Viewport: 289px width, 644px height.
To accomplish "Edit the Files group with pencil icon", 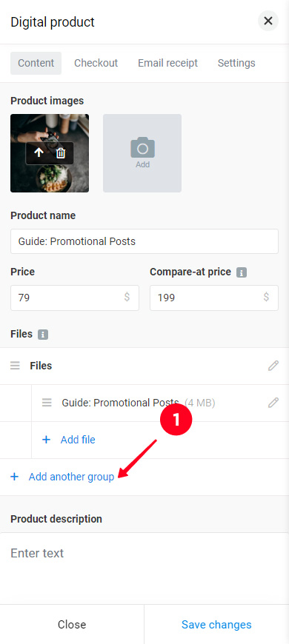I will (x=273, y=366).
